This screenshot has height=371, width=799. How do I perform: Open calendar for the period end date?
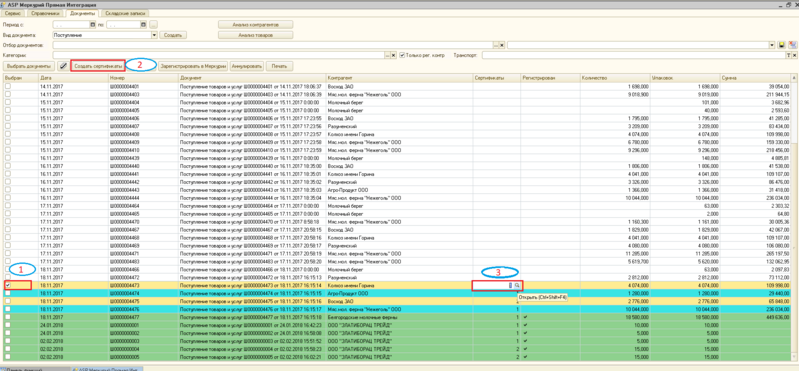pos(144,24)
